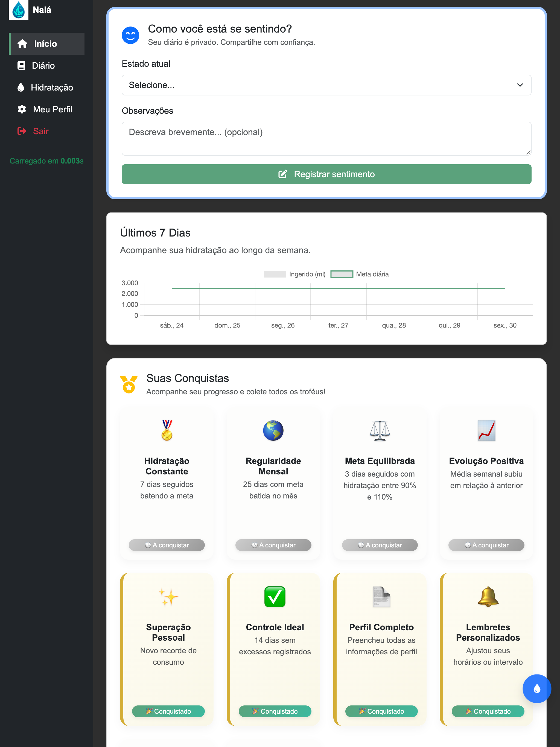The height and width of the screenshot is (747, 560).
Task: Click the green checkmark icon of Controle Ideal
Action: click(275, 597)
